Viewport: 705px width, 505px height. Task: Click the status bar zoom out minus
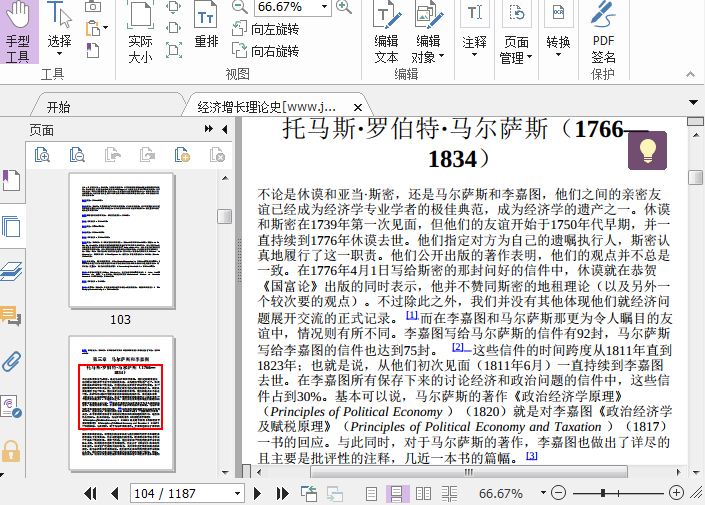(558, 493)
